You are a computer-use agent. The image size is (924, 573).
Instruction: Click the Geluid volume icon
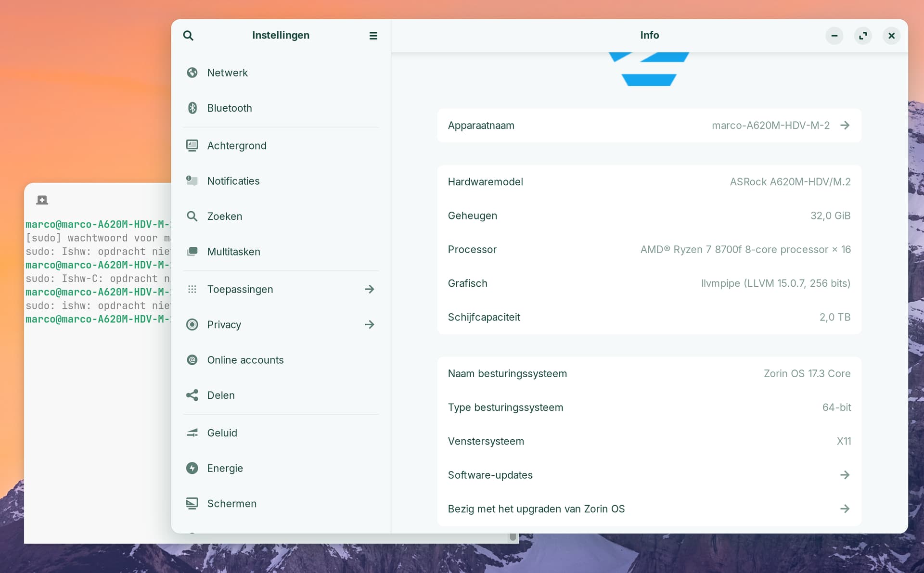192,433
